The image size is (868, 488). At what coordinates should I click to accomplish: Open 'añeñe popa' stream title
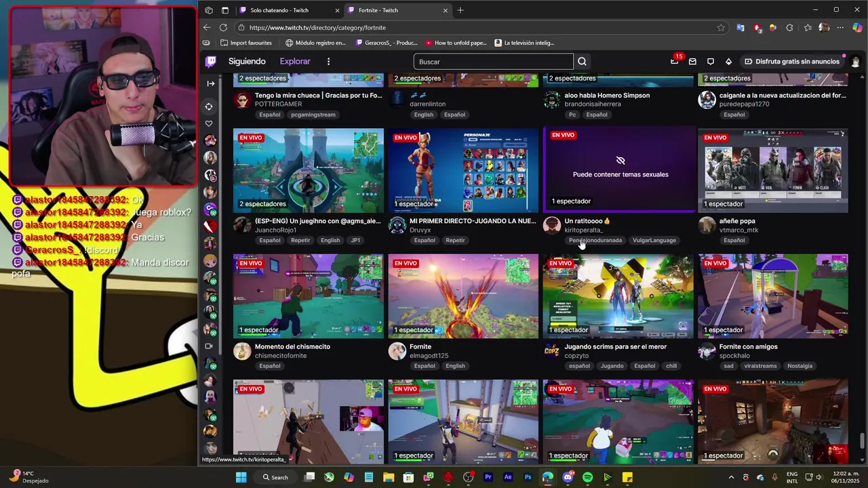tap(737, 221)
